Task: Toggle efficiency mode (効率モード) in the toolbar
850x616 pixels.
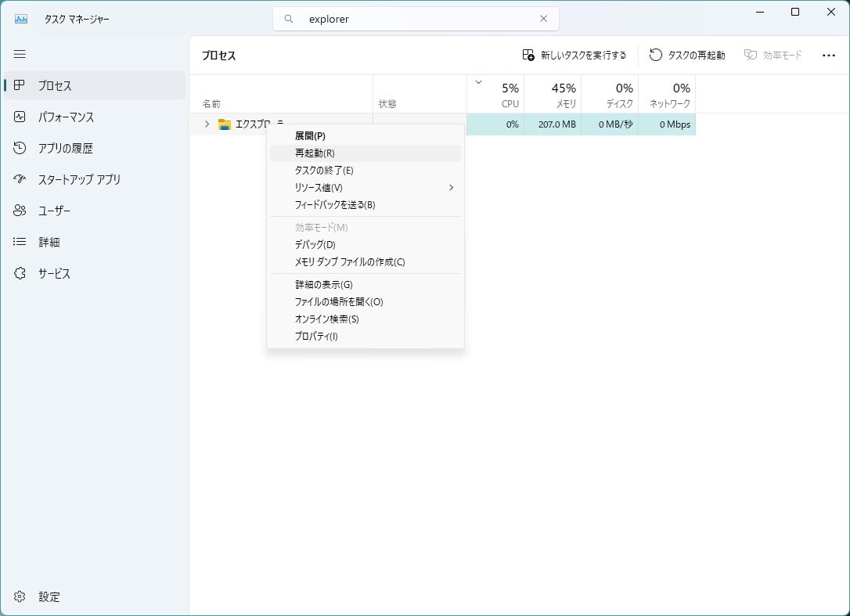Action: (x=773, y=55)
